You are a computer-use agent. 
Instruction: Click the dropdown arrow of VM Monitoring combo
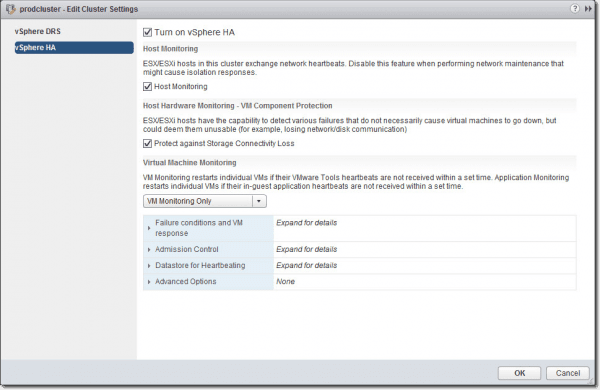coord(259,201)
